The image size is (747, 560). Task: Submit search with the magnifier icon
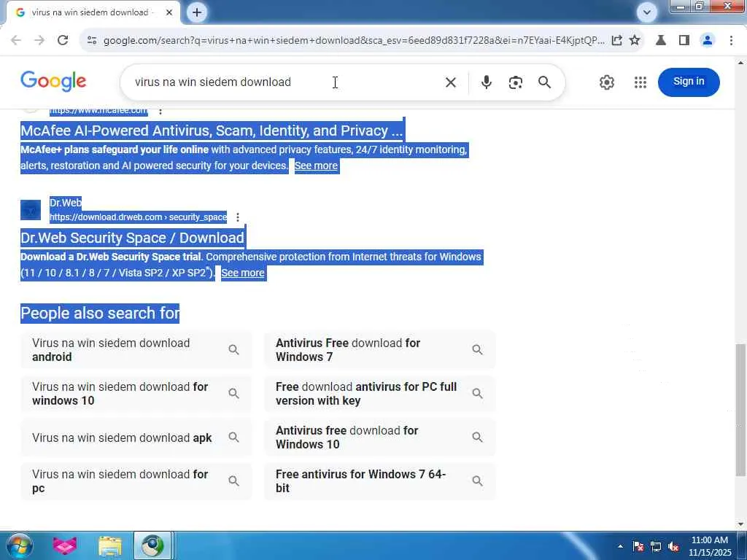coord(544,82)
